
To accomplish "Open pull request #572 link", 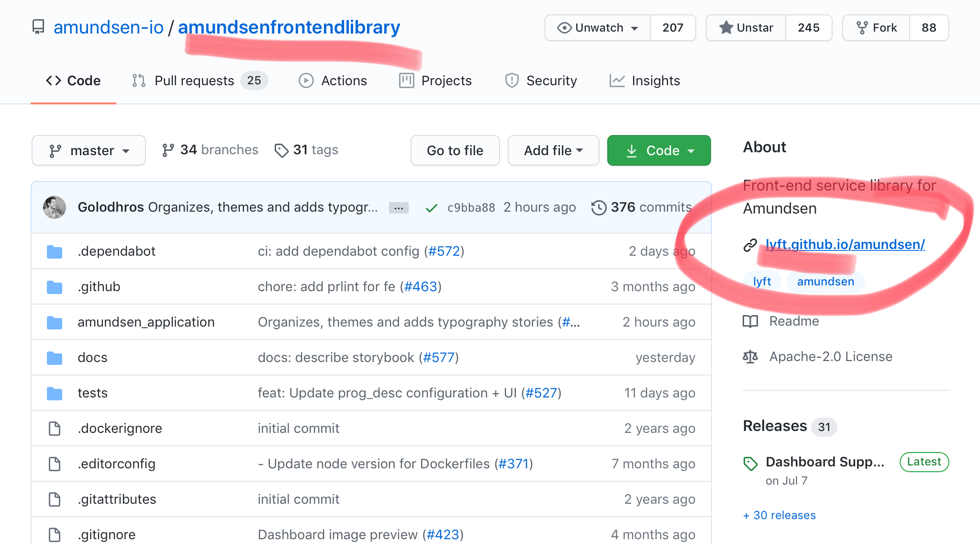I will tap(444, 251).
